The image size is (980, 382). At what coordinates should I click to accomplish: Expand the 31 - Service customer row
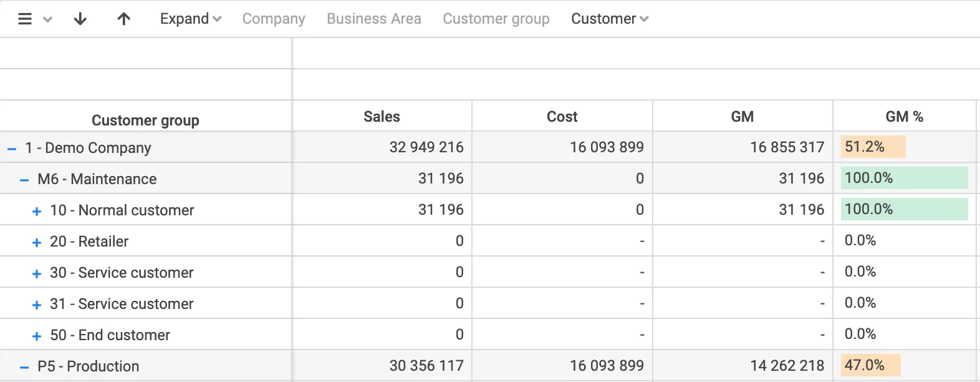pos(37,305)
